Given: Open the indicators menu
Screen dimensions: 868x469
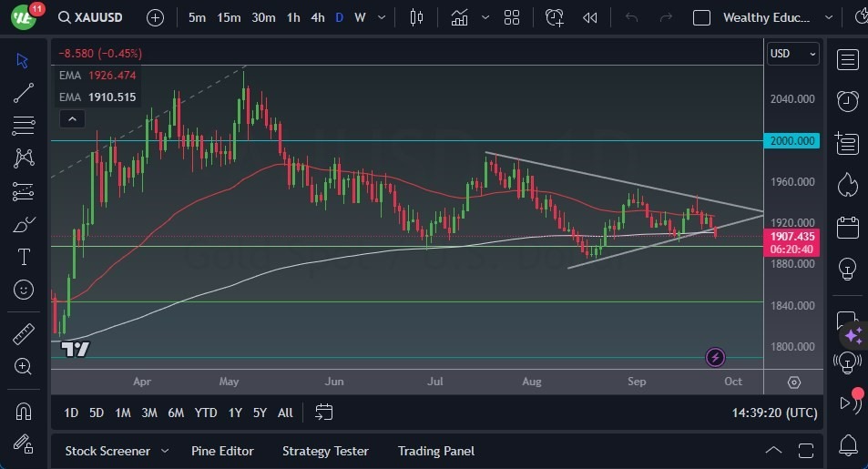Looking at the screenshot, I should [459, 17].
